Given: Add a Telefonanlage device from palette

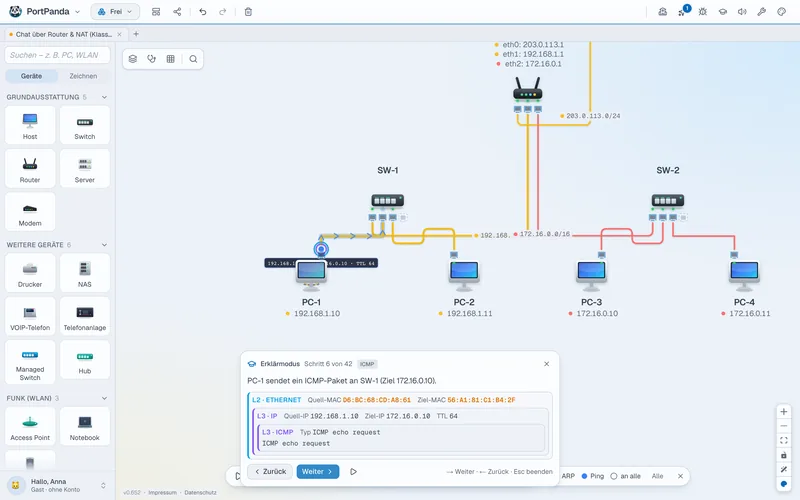Looking at the screenshot, I should click(x=85, y=317).
